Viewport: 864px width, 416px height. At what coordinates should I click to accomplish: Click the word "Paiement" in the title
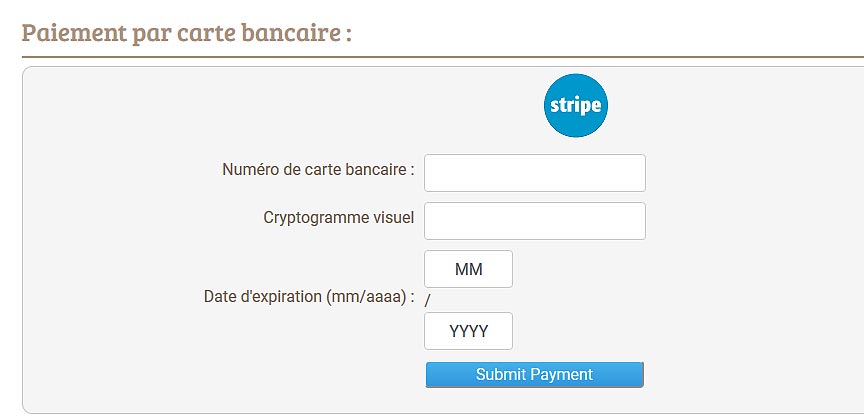click(73, 32)
